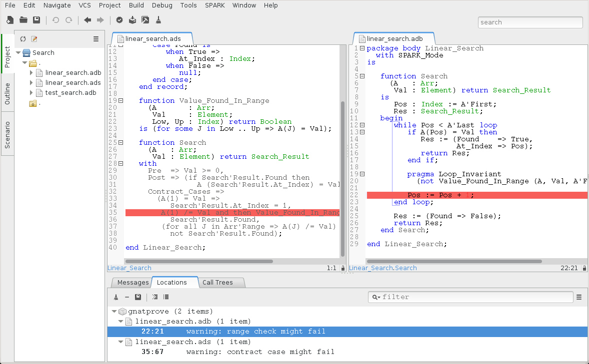The width and height of the screenshot is (589, 364).
Task: Collapse the source folder node under Search
Action: tap(25, 63)
